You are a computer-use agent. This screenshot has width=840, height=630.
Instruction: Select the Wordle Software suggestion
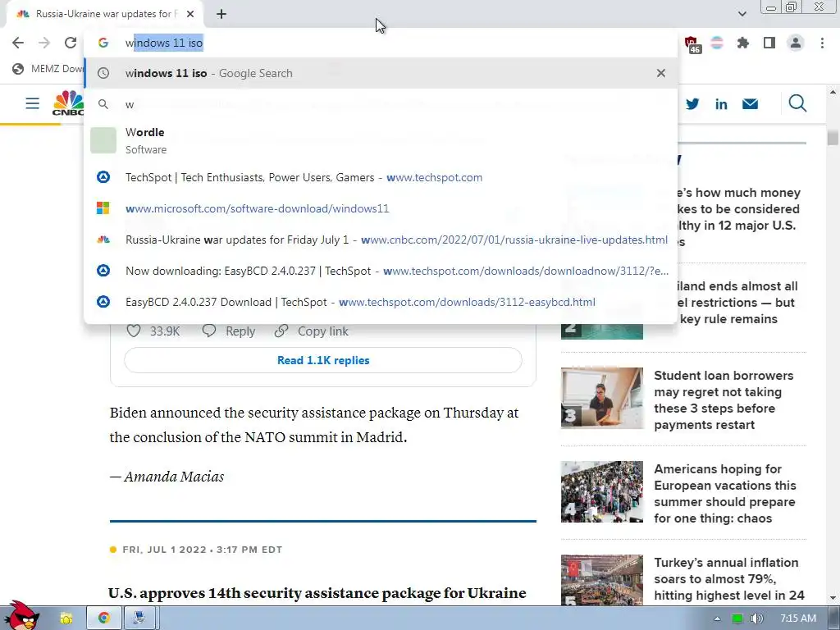[x=381, y=140]
